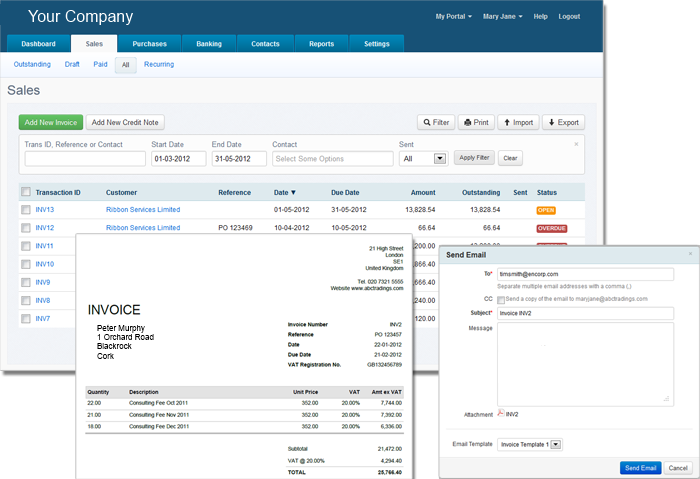Switch to the Contacts tab

point(265,44)
